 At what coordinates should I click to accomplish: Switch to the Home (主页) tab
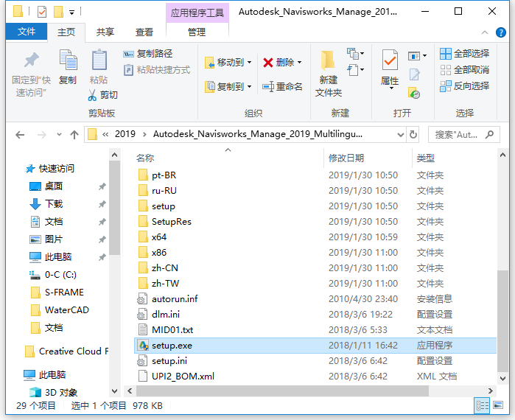click(x=66, y=32)
